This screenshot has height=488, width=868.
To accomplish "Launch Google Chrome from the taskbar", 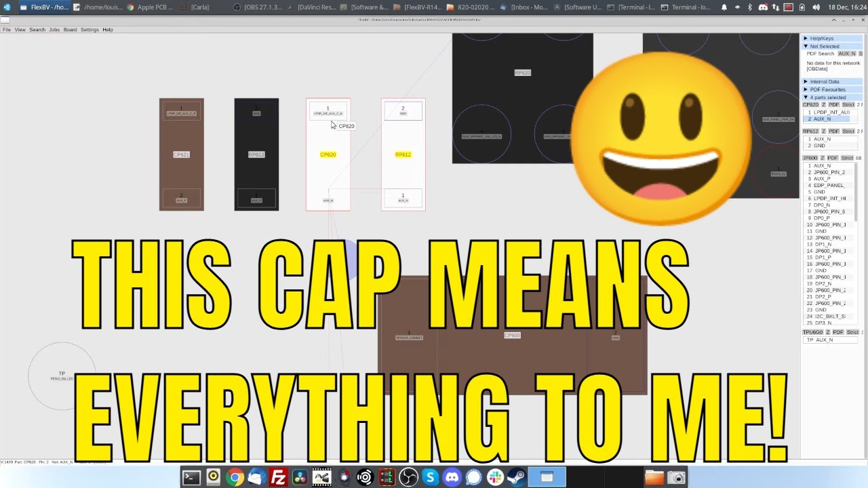I will tap(235, 478).
